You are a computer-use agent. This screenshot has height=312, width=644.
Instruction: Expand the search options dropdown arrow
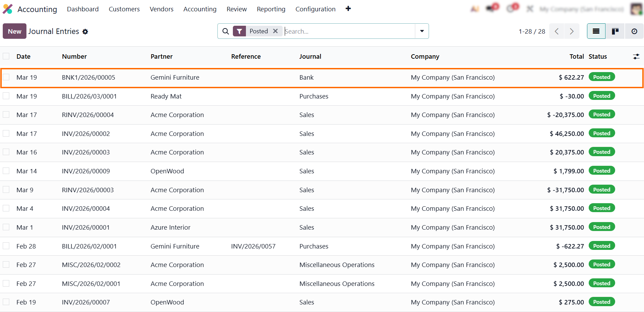(422, 31)
